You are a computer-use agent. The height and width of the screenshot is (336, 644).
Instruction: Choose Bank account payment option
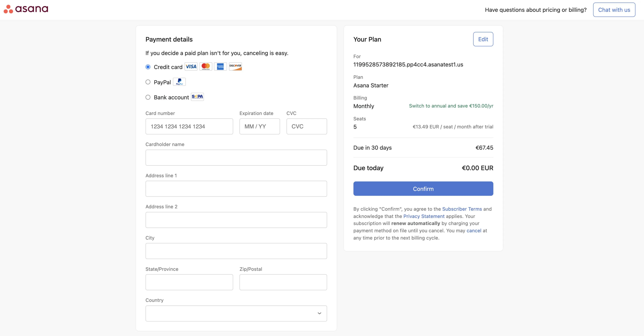coord(148,97)
